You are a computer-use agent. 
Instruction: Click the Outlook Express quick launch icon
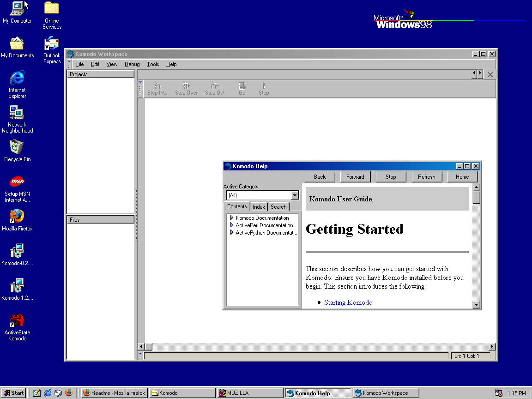(58, 393)
